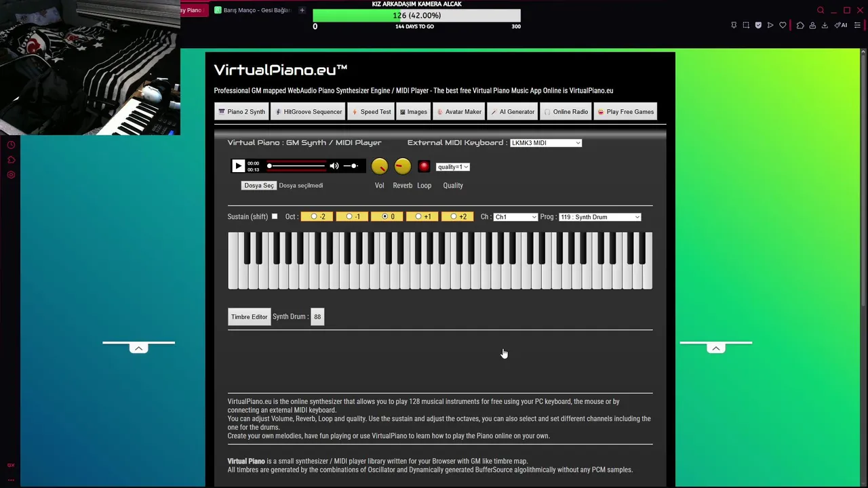This screenshot has height=488, width=868.
Task: Expand the left panel chevron
Action: [x=138, y=348]
